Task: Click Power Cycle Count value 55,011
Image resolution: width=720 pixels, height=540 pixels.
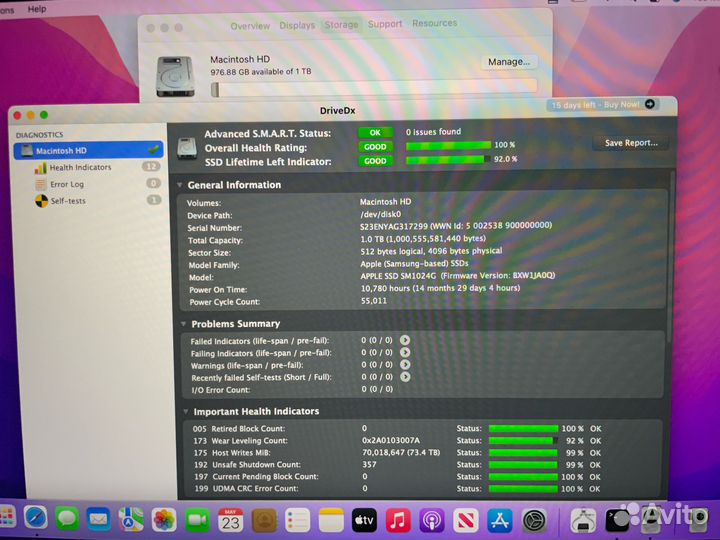Action: tap(374, 301)
